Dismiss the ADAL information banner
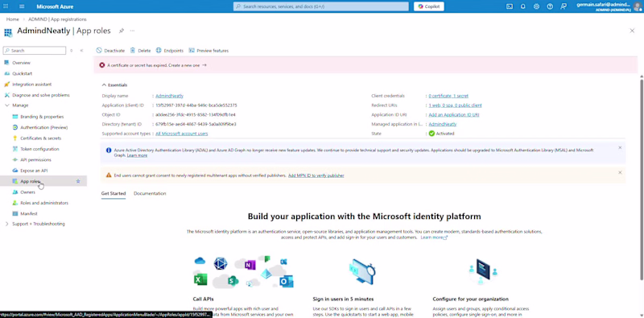Screen dimensions: 644x318 pyautogui.click(x=620, y=147)
